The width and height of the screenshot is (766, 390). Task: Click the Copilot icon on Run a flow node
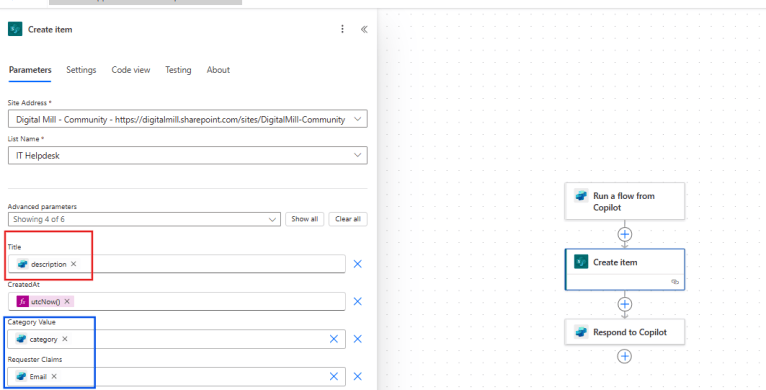point(581,196)
